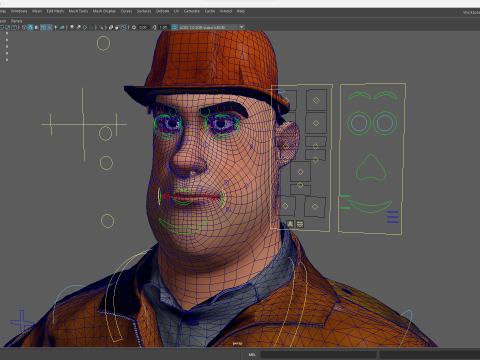Viewport: 480px width, 360px height.
Task: Toggle Depth of Field viewport icon
Action: 91,27
